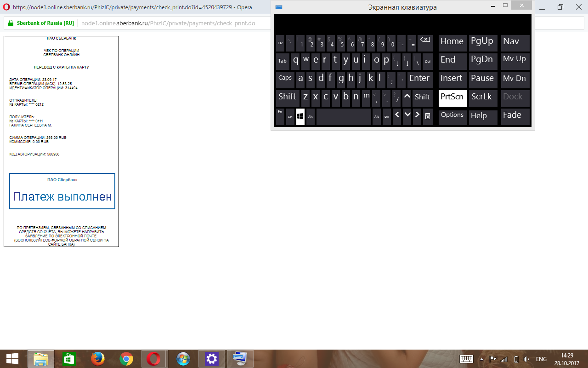Open the Windows Start menu
The width and height of the screenshot is (588, 368).
(12, 359)
